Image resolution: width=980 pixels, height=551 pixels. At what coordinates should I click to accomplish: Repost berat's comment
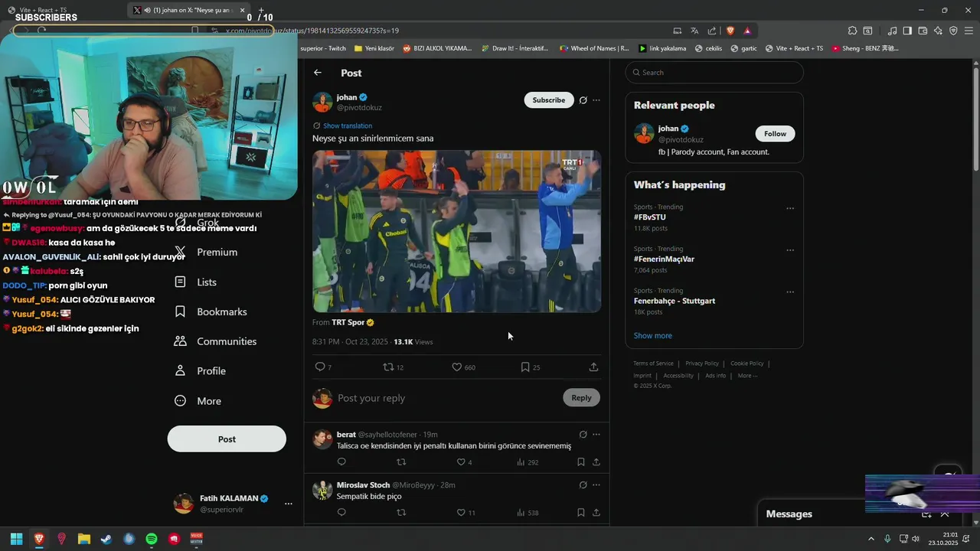(401, 462)
